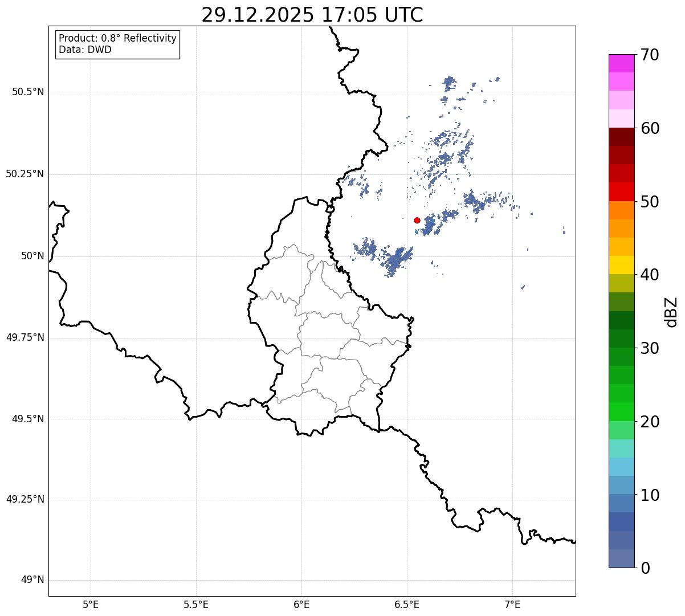Click the "Data: DWD" text
685x616 pixels.
coord(85,50)
